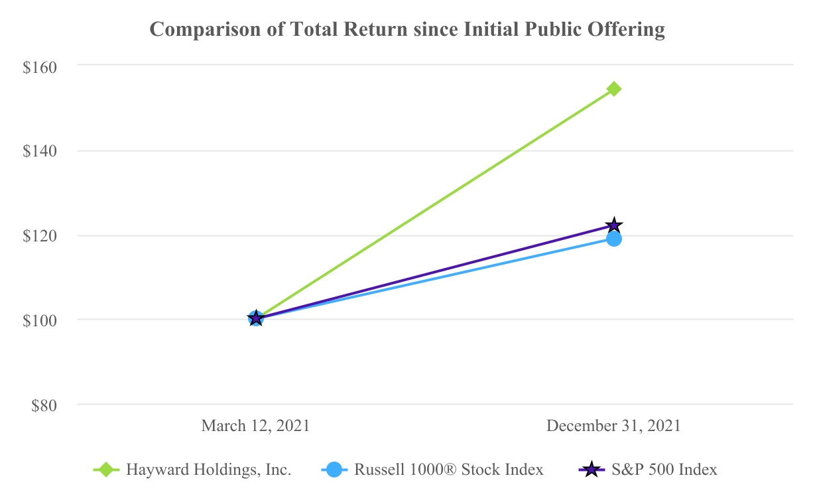This screenshot has width=813, height=504.
Task: Click the 'December 31, 2021' x-axis label
Action: pyautogui.click(x=613, y=426)
